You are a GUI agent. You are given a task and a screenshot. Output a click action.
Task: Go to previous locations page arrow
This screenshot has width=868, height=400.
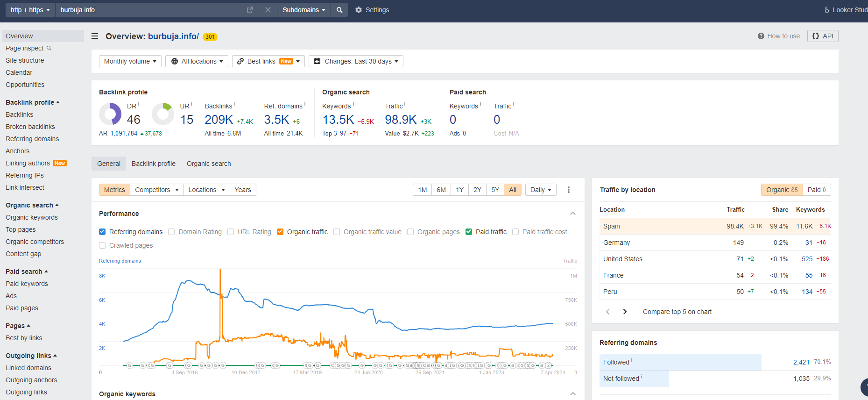click(607, 312)
